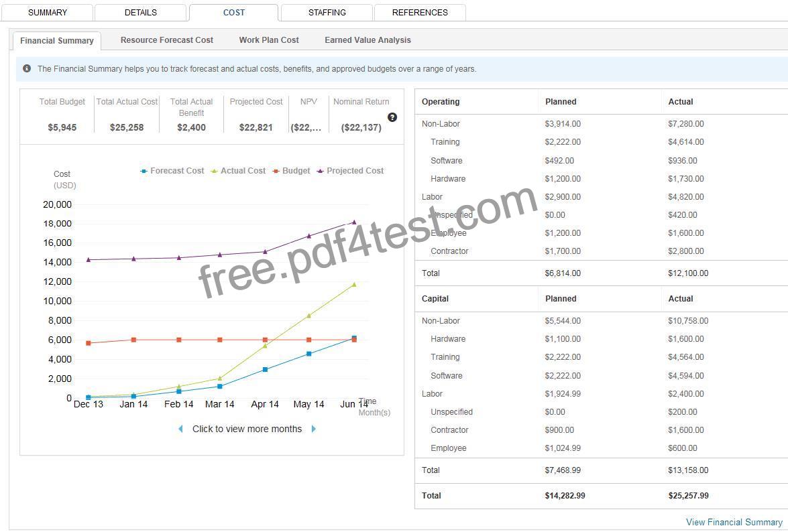
Task: Click the Jun 14 Projected Cost point
Action: 354,222
